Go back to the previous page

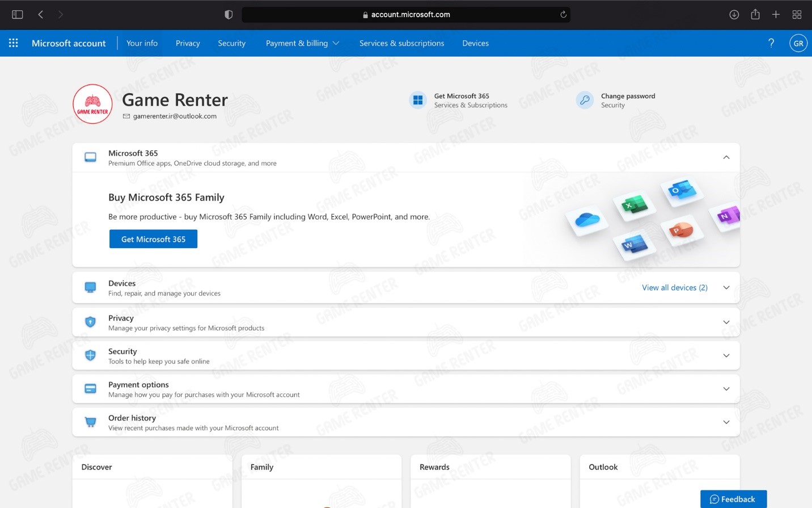click(x=41, y=15)
